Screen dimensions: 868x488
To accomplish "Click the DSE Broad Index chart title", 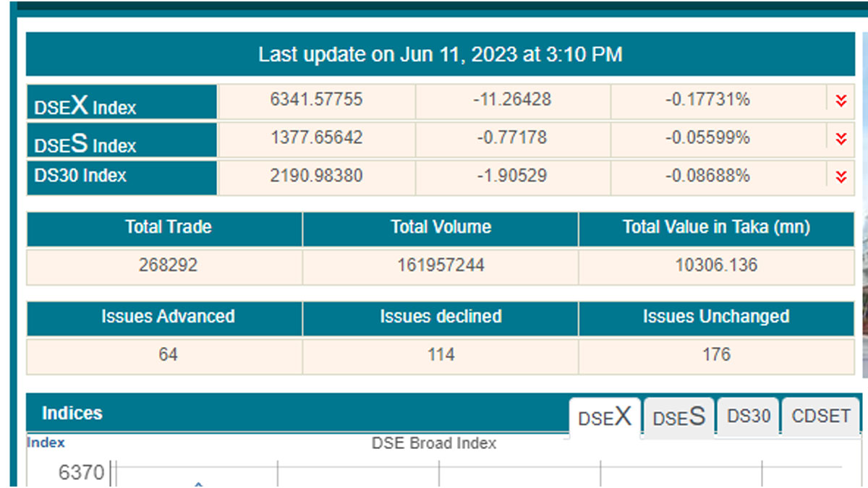I will pyautogui.click(x=434, y=443).
